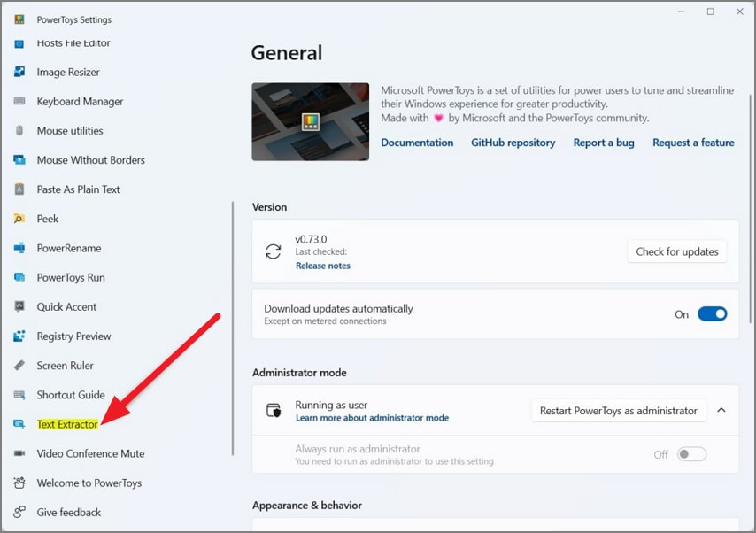Click Check for updates button
This screenshot has width=756, height=533.
677,251
